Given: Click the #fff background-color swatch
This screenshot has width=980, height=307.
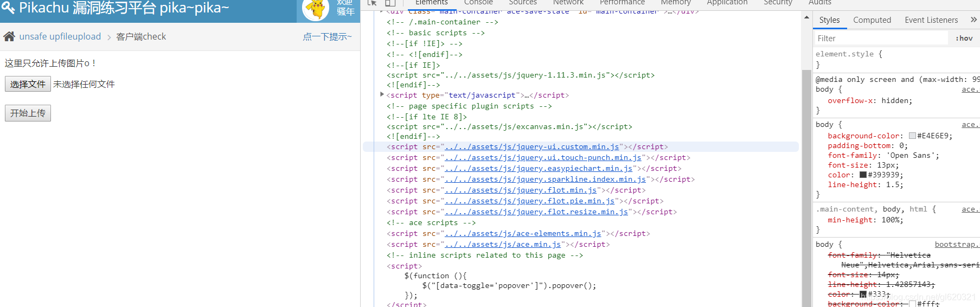Looking at the screenshot, I should tap(912, 304).
